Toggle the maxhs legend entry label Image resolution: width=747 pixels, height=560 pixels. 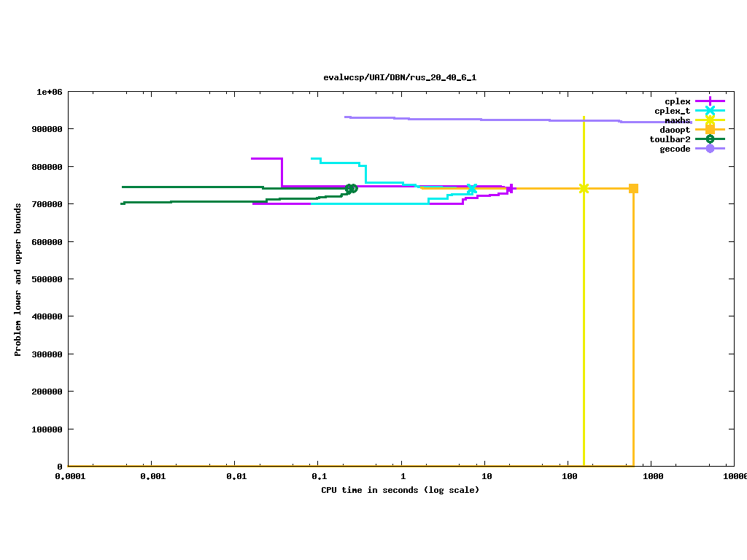(677, 120)
